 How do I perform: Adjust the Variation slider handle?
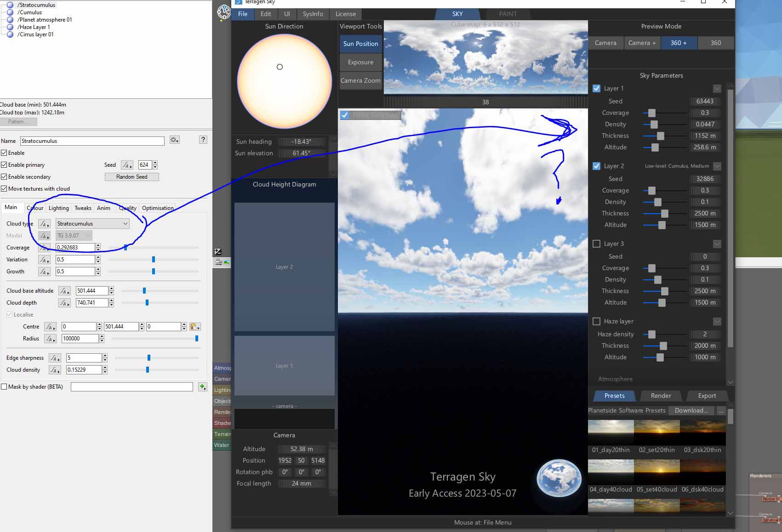point(154,260)
